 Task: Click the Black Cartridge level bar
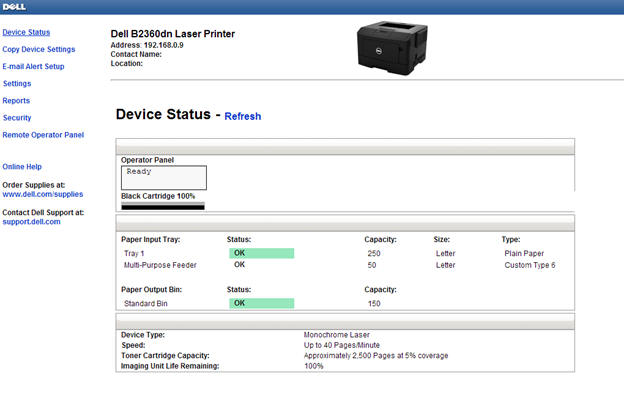162,207
